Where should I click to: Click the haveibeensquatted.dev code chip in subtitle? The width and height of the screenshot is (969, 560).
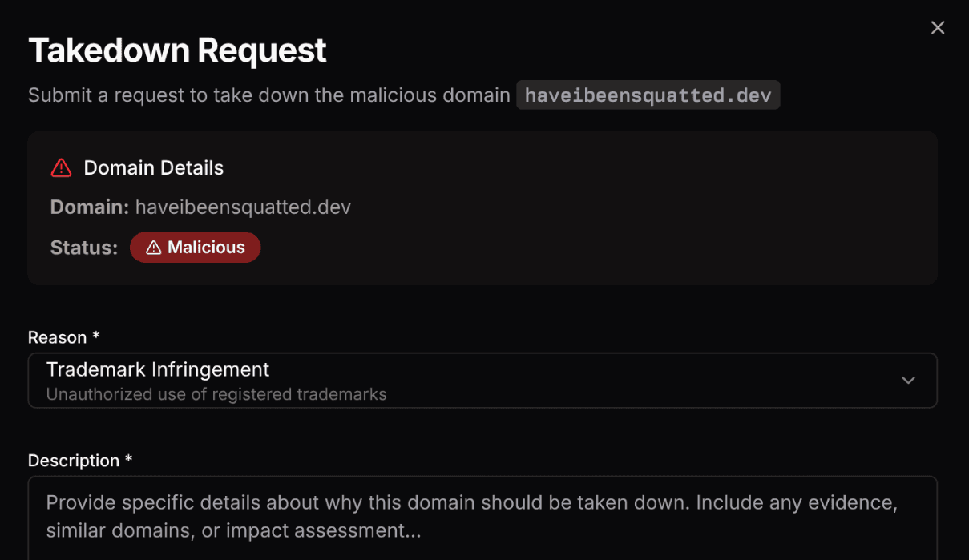click(648, 95)
